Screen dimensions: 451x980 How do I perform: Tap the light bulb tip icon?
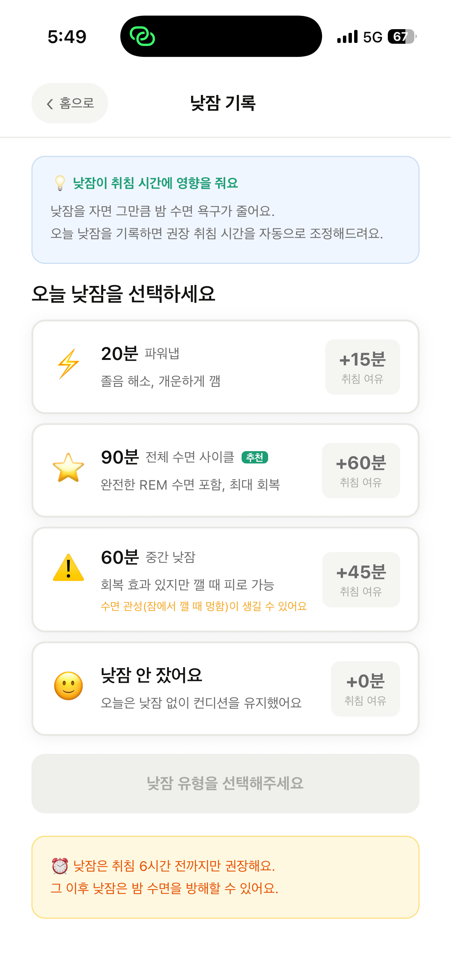pyautogui.click(x=60, y=183)
